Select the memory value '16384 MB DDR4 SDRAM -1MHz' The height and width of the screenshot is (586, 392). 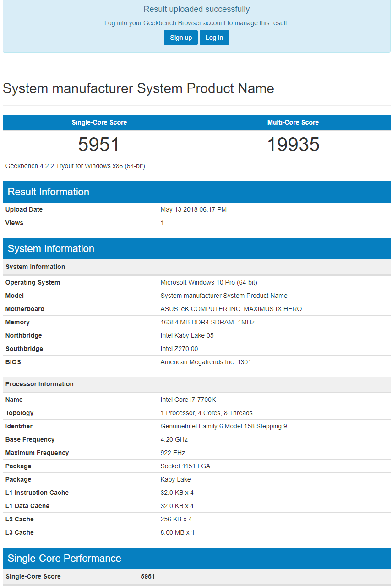[207, 322]
